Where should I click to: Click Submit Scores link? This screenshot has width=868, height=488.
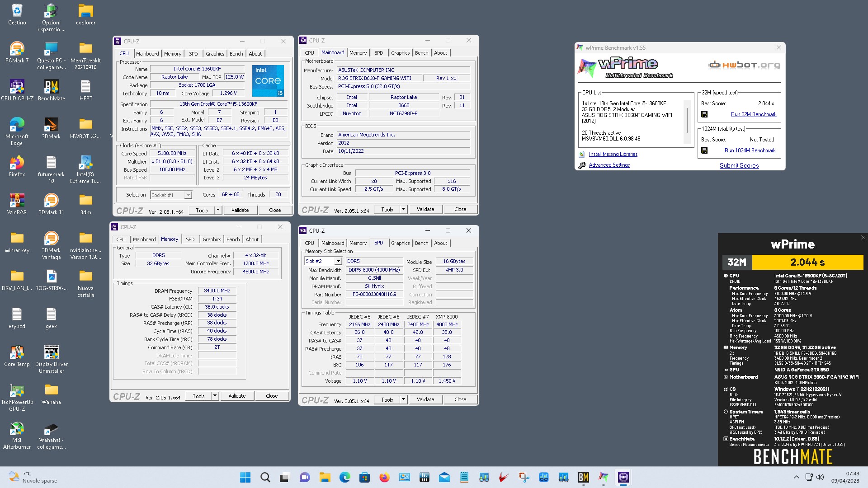pyautogui.click(x=739, y=166)
